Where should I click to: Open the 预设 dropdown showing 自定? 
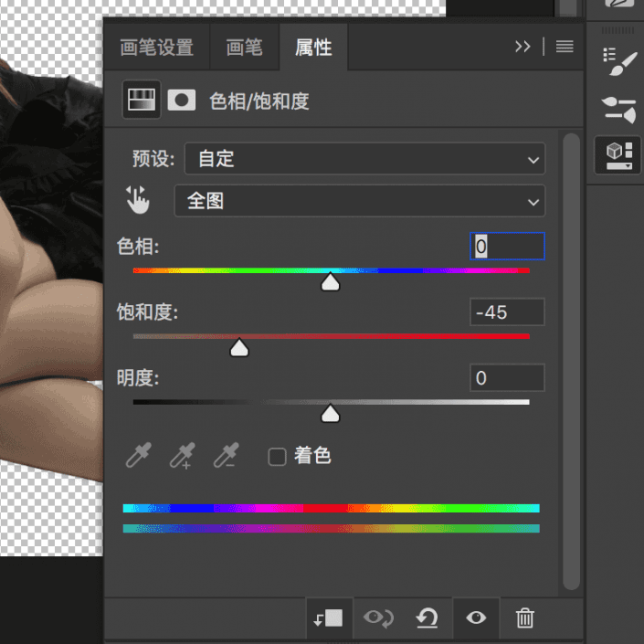[x=364, y=159]
